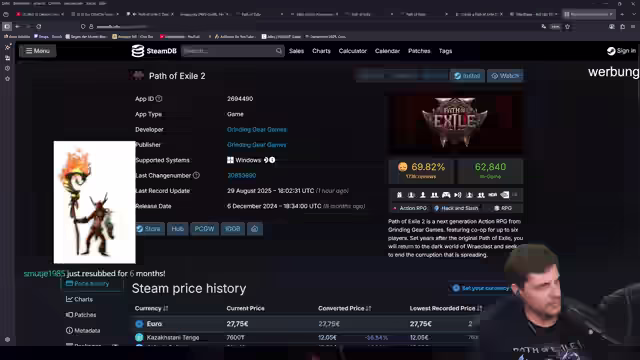Open the IGDB button
This screenshot has width=640, height=360.
(x=233, y=229)
